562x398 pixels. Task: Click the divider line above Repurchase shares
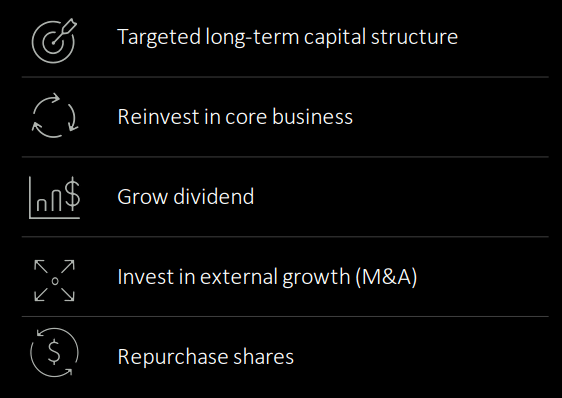285,316
